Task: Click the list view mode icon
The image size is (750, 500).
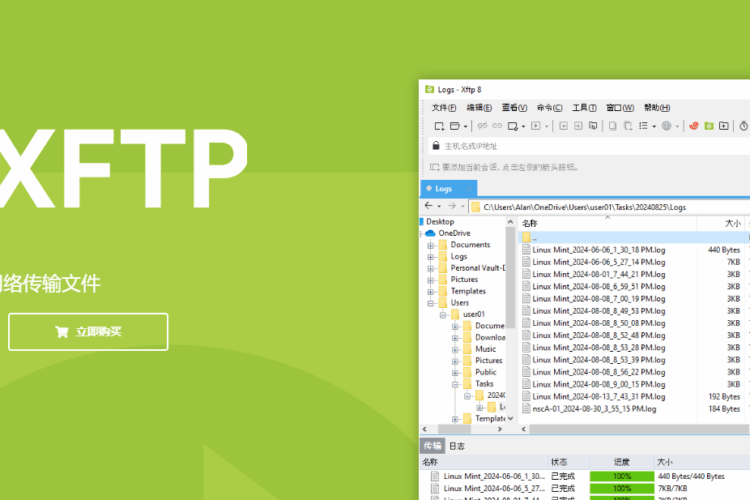Action: click(643, 126)
